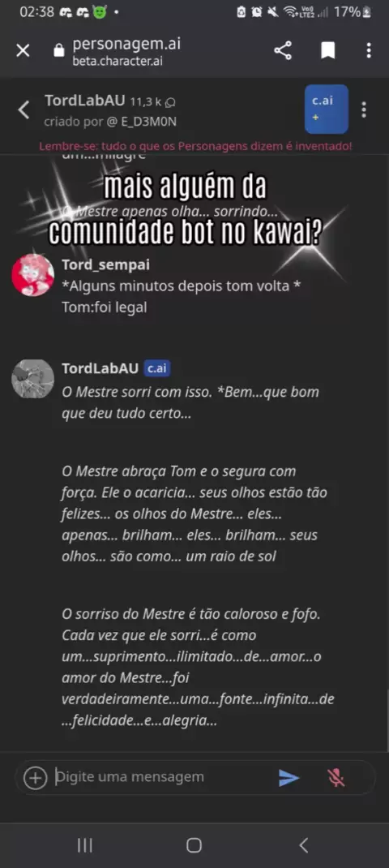The height and width of the screenshot is (868, 389).
Task: Tap the Android home button
Action: (x=194, y=844)
